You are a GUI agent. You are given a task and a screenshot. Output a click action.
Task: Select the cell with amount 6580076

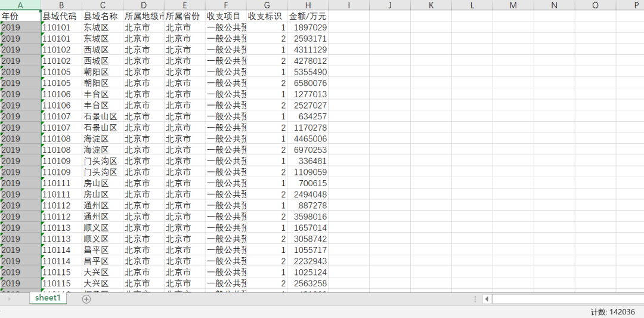pyautogui.click(x=308, y=83)
